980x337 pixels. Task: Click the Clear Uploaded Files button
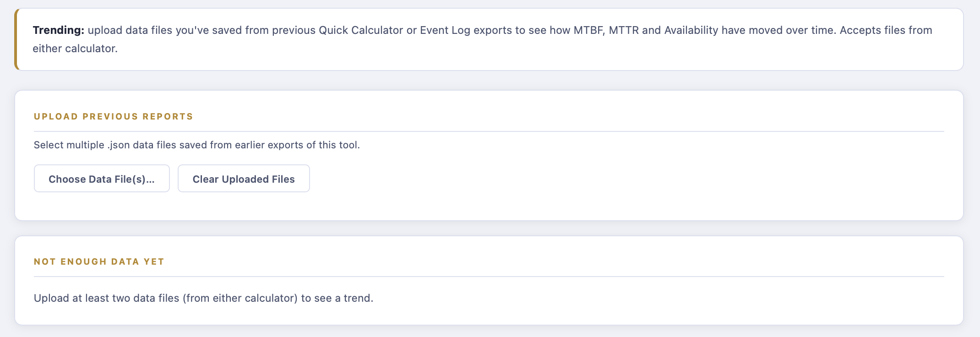coord(244,179)
